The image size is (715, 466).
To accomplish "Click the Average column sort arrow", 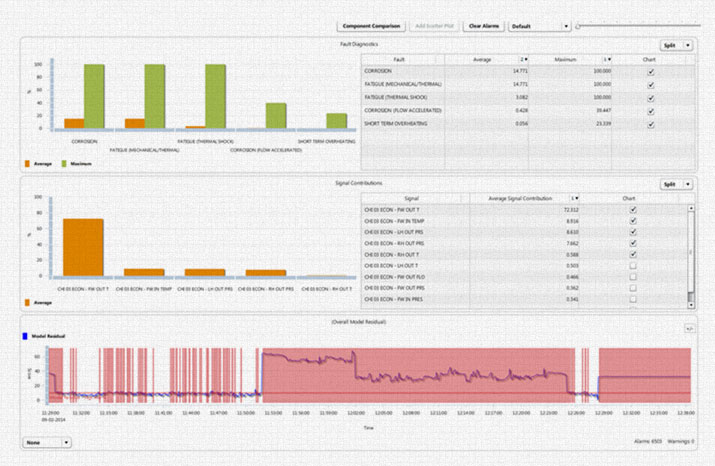I will pyautogui.click(x=524, y=59).
